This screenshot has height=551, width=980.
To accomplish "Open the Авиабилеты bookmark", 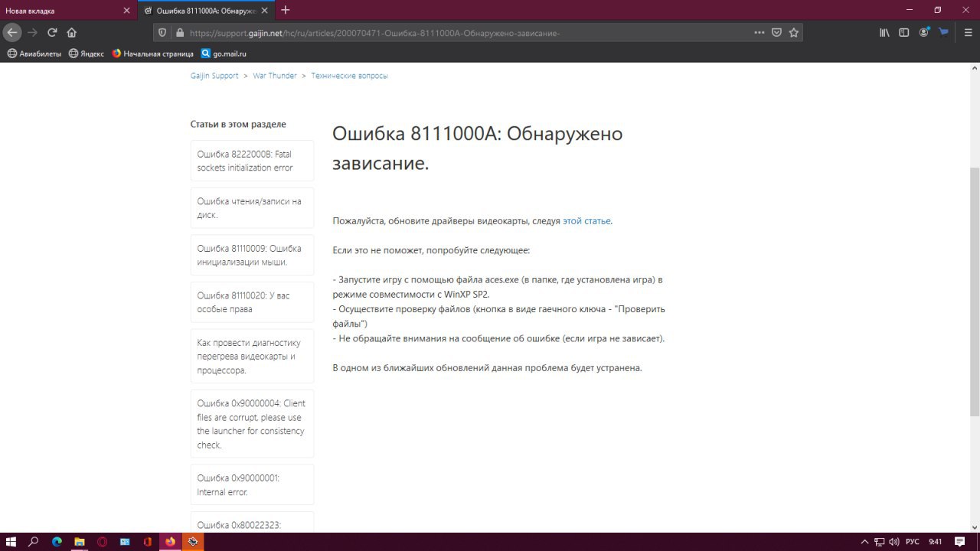I will click(x=34, y=54).
